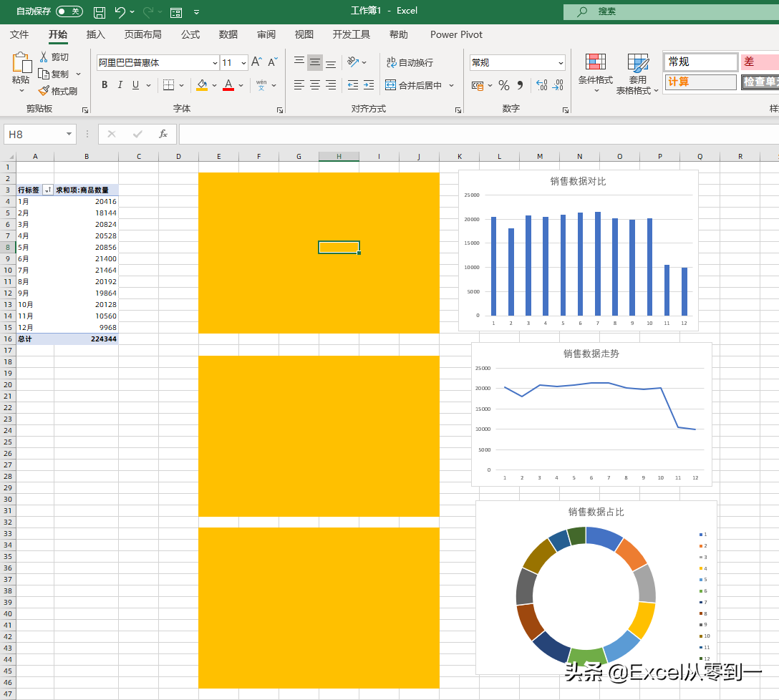This screenshot has width=779, height=700.
Task: Expand the number format dropdown
Action: click(560, 63)
